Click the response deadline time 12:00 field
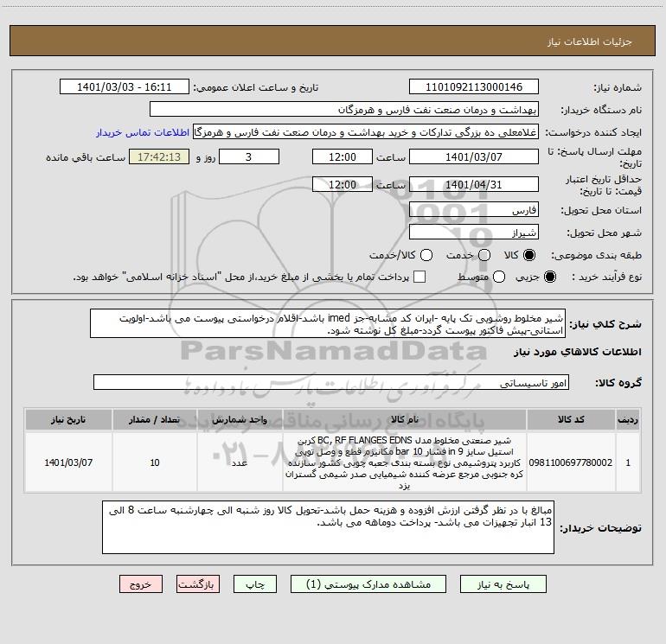 pyautogui.click(x=343, y=156)
